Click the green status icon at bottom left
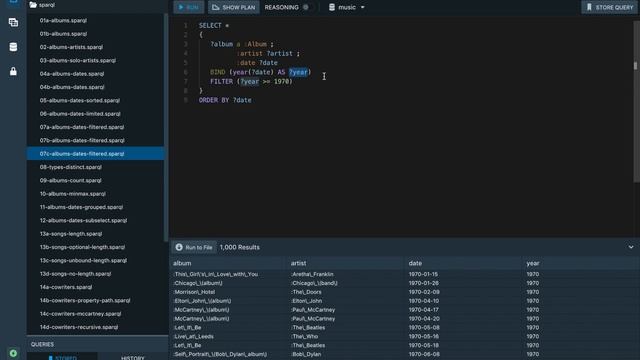The height and width of the screenshot is (360, 640). point(13,353)
